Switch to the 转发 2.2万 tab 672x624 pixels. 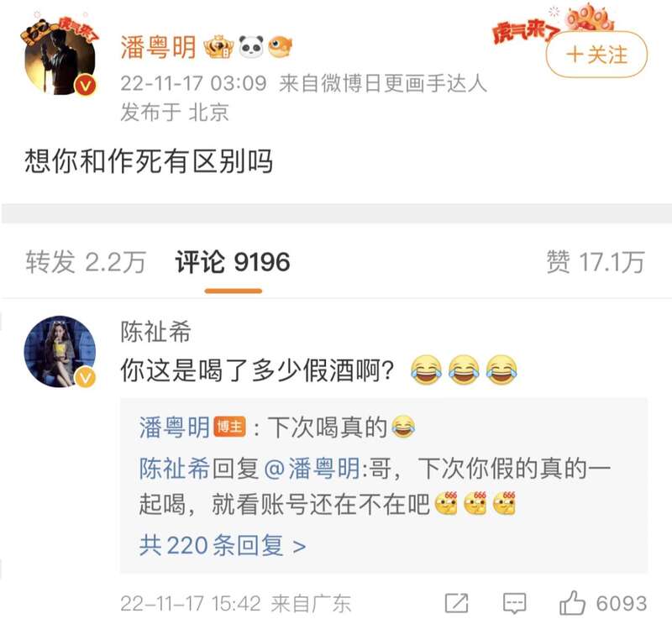pyautogui.click(x=86, y=262)
